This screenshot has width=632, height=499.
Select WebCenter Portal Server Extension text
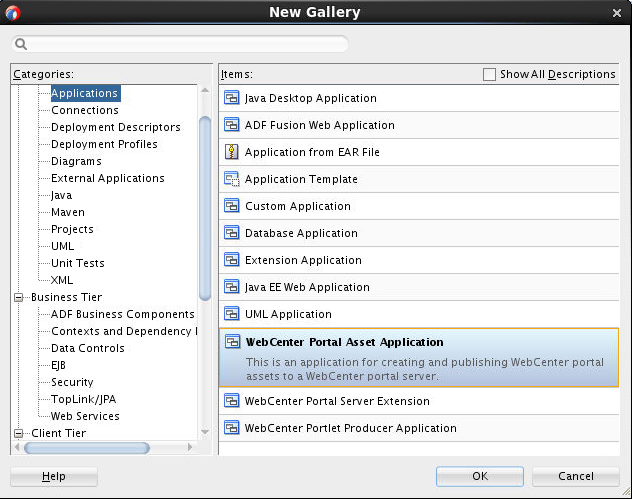pyautogui.click(x=337, y=401)
